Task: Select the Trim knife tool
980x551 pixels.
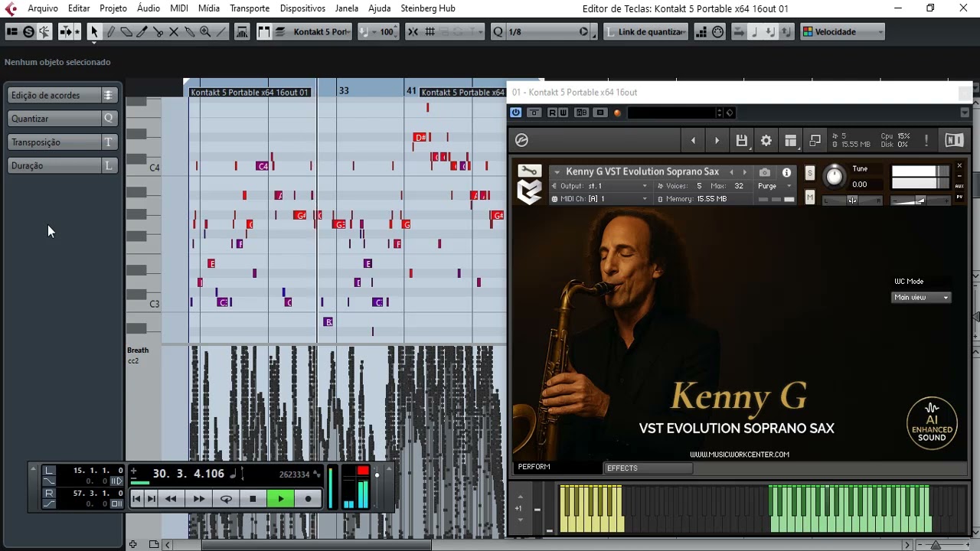Action: pos(142,31)
